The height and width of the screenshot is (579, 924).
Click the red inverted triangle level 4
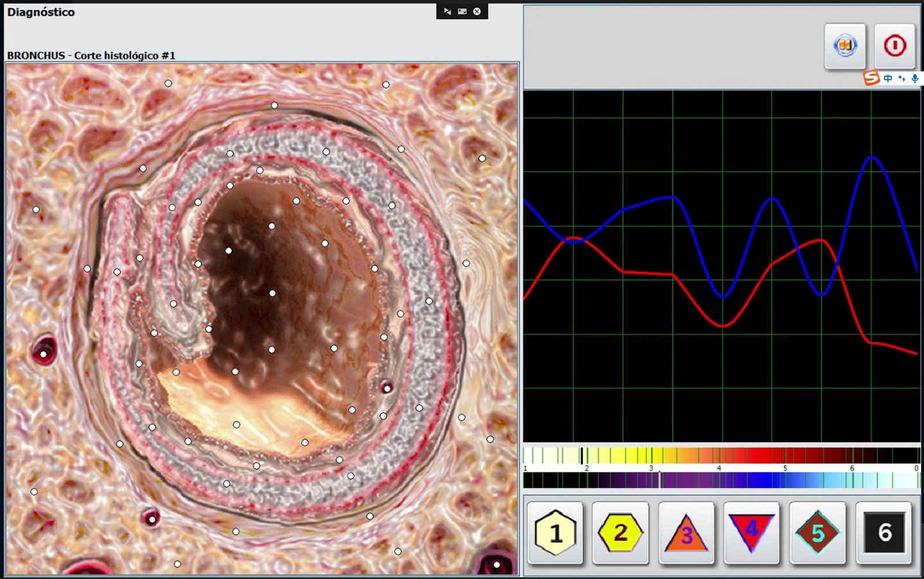tap(751, 532)
